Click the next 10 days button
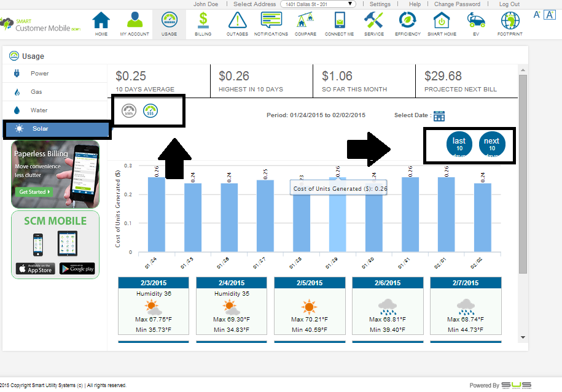Screen dimensions: 562x392 [492, 144]
